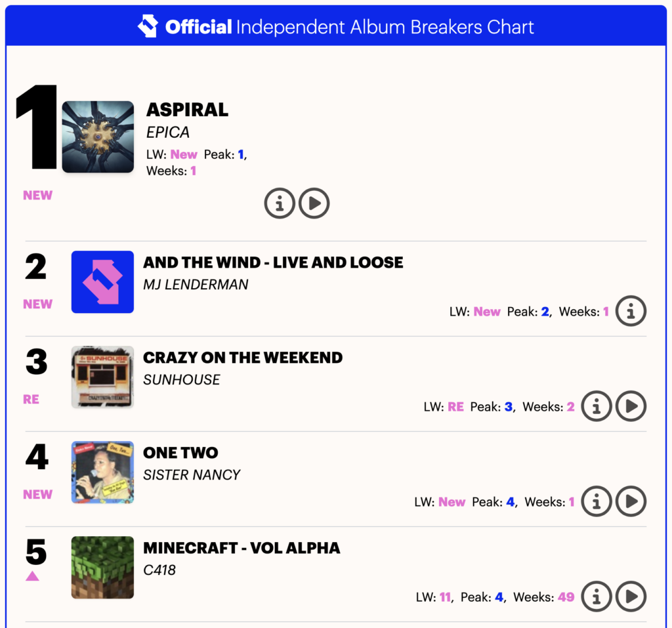672x628 pixels.
Task: Click the Official Charts logo in header
Action: point(148,27)
